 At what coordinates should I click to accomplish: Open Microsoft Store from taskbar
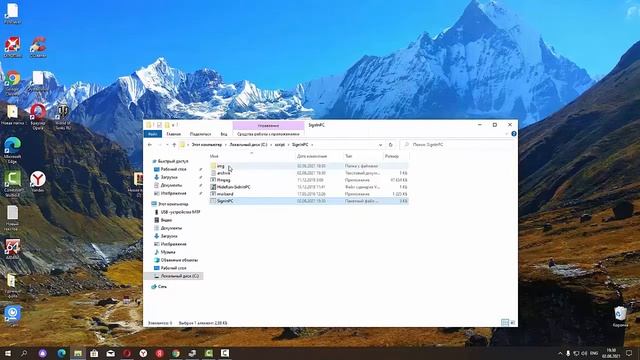(x=94, y=353)
